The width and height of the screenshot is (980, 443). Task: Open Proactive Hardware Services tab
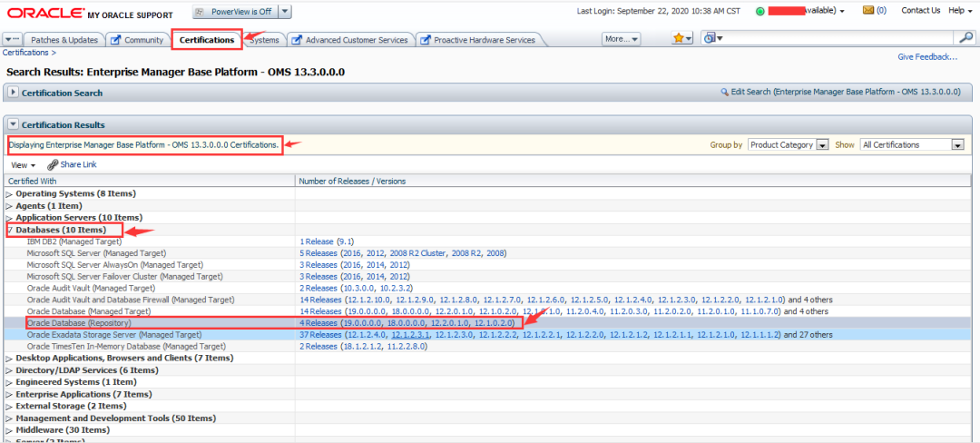tap(485, 40)
